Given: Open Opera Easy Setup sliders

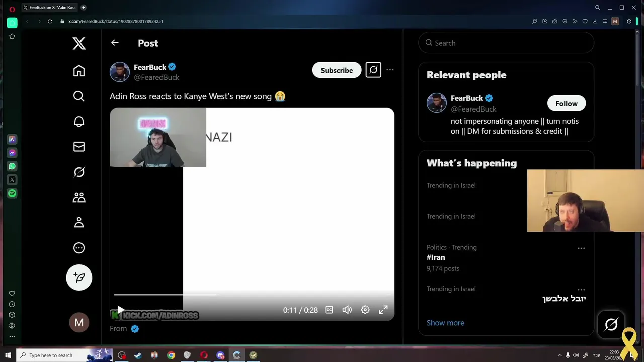Looking at the screenshot, I should 605,21.
